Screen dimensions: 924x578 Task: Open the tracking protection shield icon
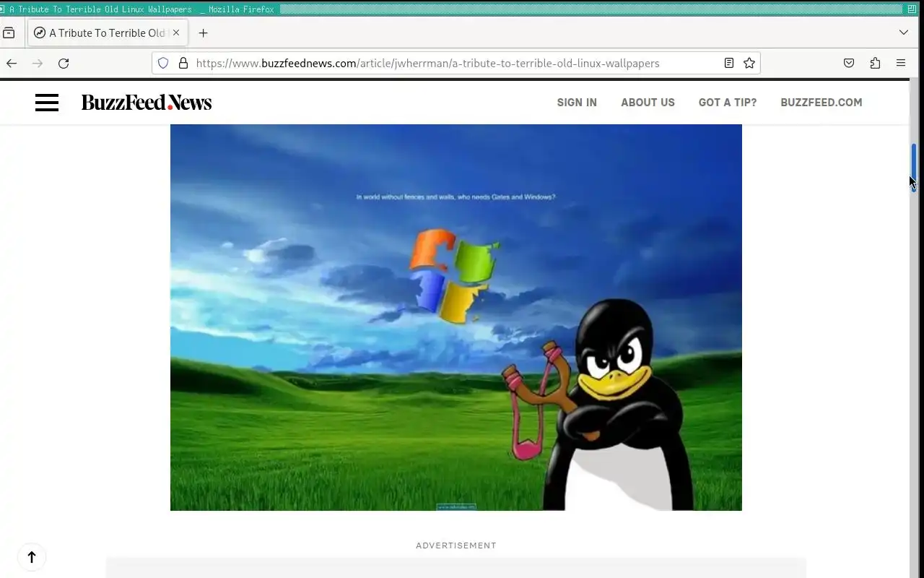pyautogui.click(x=163, y=63)
